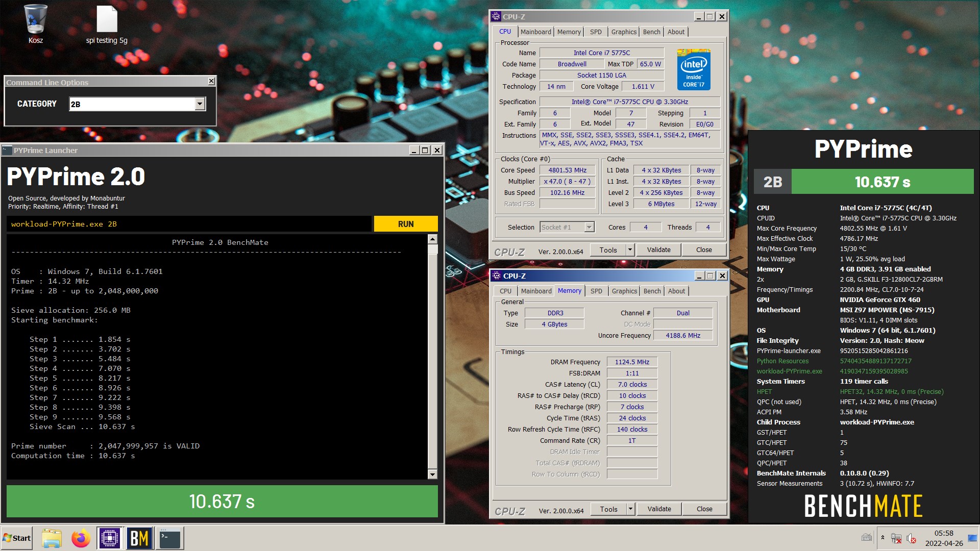
Task: Click the 'Sieve Scan ... 10.637 s' line
Action: 82,427
